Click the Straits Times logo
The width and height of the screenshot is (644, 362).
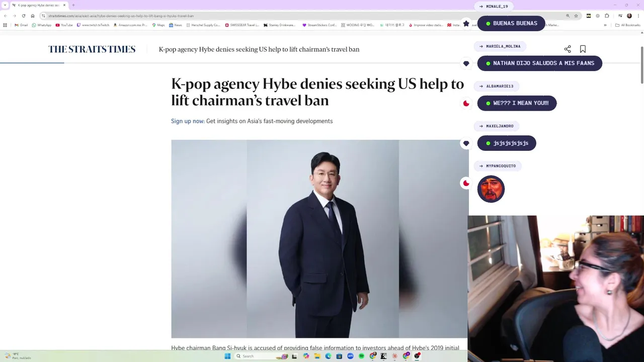(x=92, y=49)
